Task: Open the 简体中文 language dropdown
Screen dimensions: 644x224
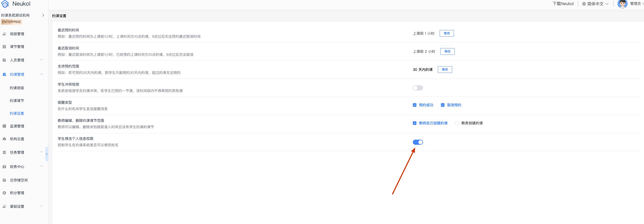Action: click(596, 4)
